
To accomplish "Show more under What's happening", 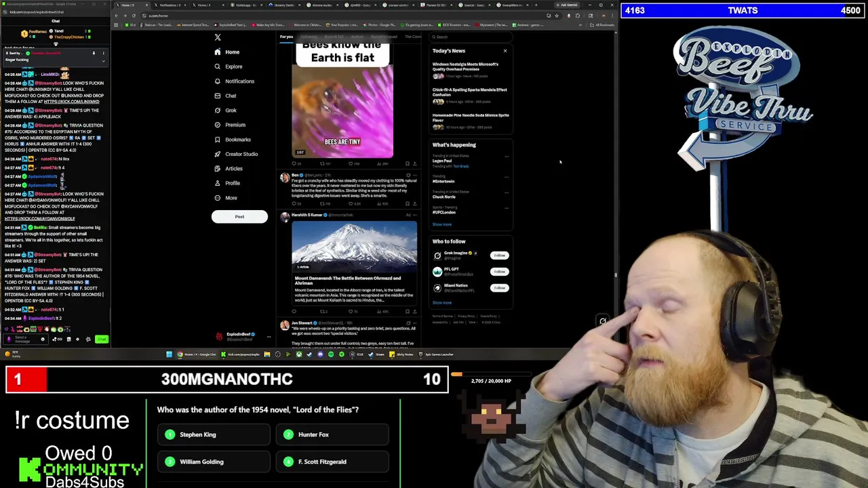I will tap(441, 224).
